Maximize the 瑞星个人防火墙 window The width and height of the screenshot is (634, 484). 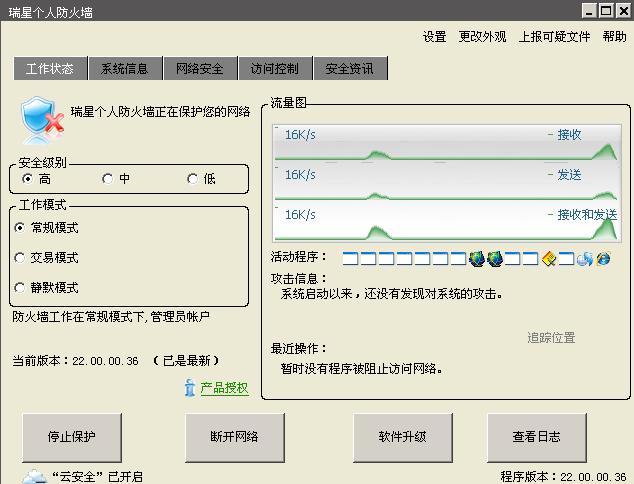606,11
